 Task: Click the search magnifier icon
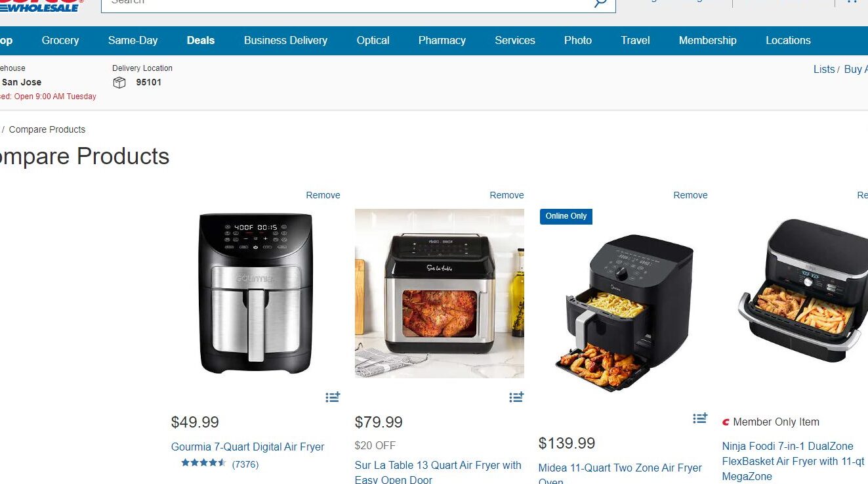tap(600, 3)
